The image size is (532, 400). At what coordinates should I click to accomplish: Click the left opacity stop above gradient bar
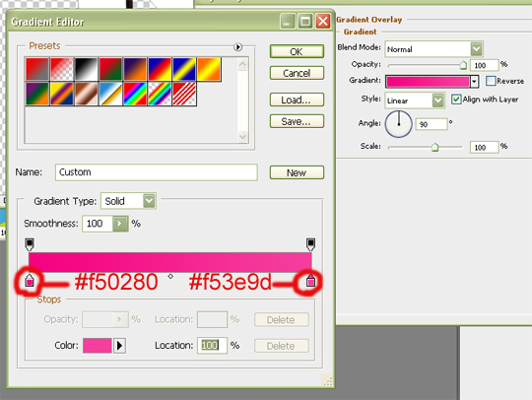tap(30, 244)
